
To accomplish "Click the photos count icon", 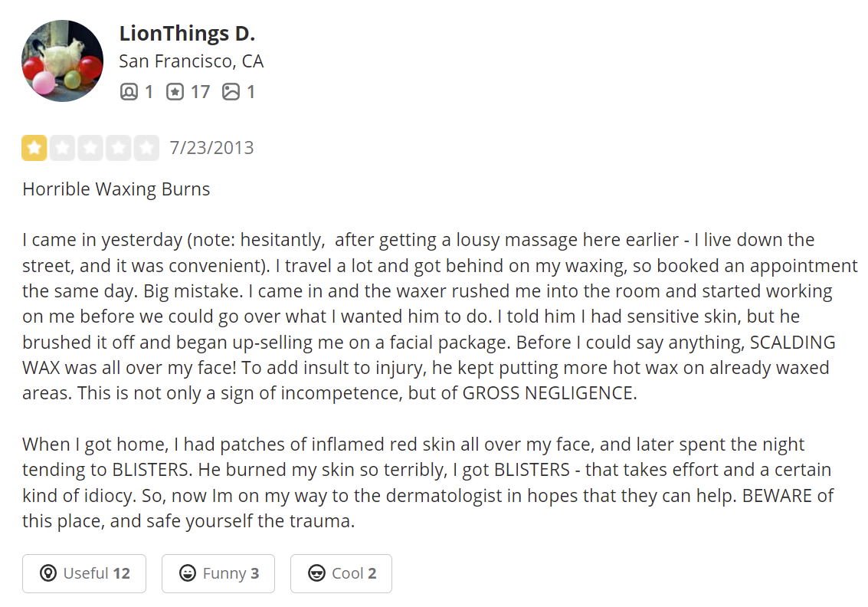I will click(231, 91).
